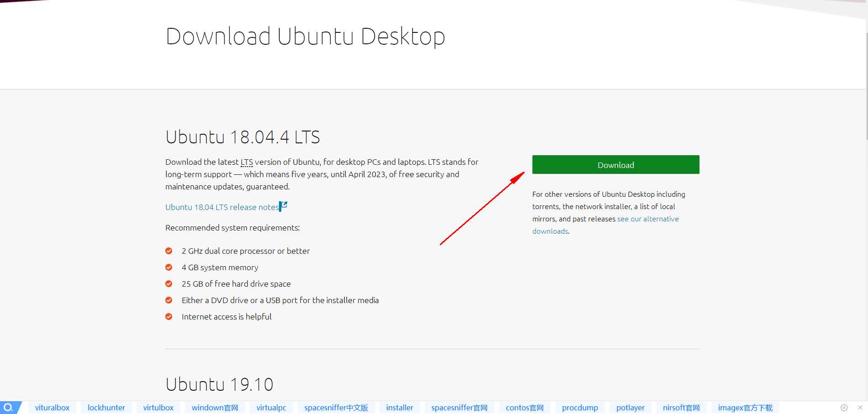Click the text '2 GHz dual core processor or better'
Screen dimensions: 868x414
(x=246, y=251)
